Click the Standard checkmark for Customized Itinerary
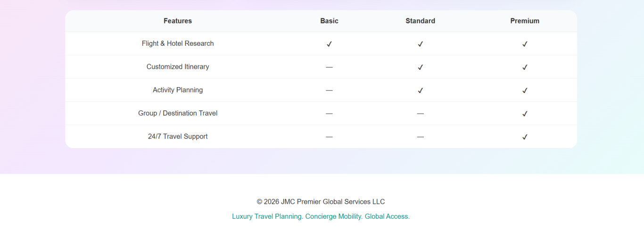This screenshot has width=644, height=242. click(420, 67)
